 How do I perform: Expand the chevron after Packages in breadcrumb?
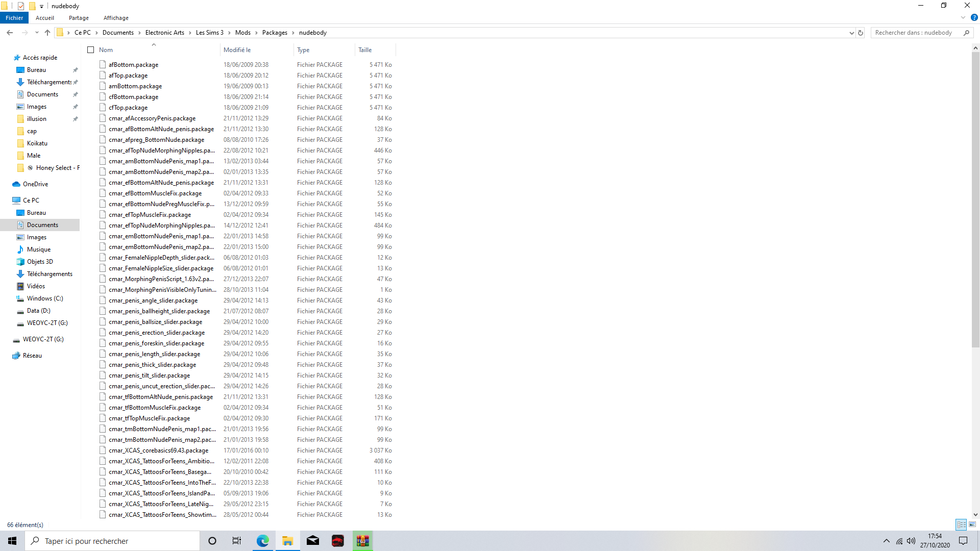[x=293, y=33]
